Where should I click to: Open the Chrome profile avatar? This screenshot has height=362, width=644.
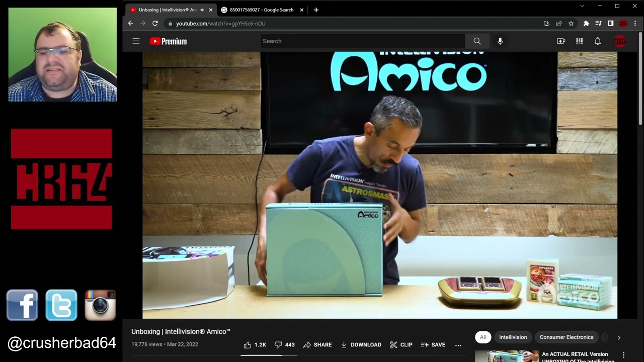tap(623, 23)
